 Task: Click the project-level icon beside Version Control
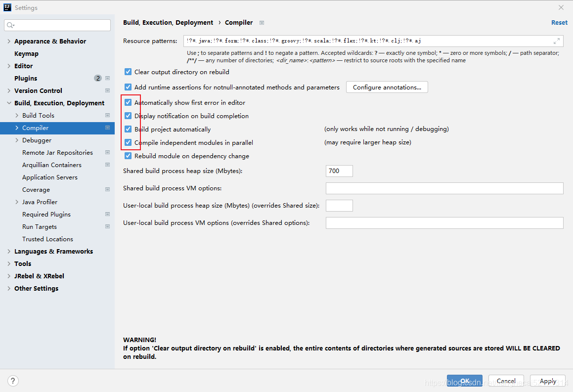click(107, 90)
